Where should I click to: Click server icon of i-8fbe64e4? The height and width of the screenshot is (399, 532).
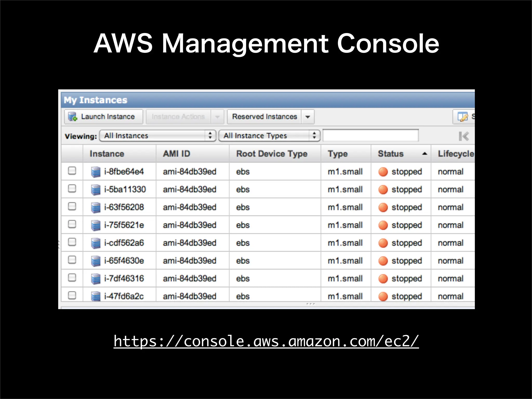(96, 172)
